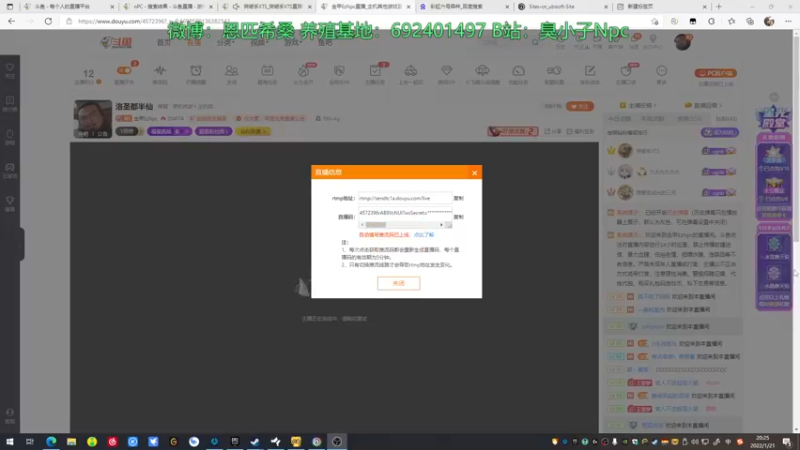Switch to the 新建标签页 browser tab
This screenshot has width=800, height=450.
click(x=661, y=7)
